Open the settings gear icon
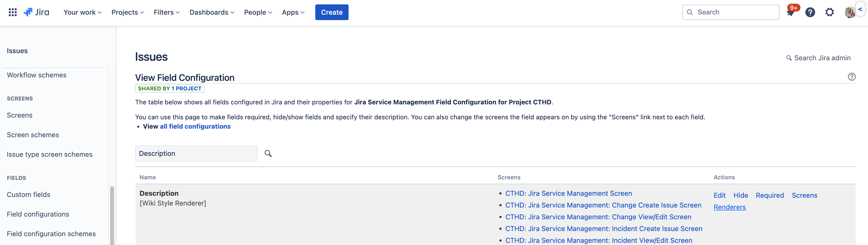Viewport: 868px width, 245px height. (x=829, y=12)
